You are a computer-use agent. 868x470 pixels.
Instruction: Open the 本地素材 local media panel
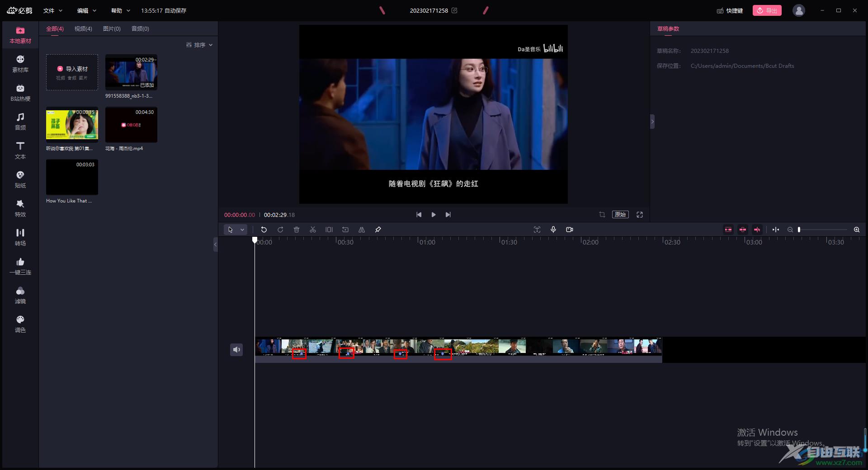click(x=20, y=35)
